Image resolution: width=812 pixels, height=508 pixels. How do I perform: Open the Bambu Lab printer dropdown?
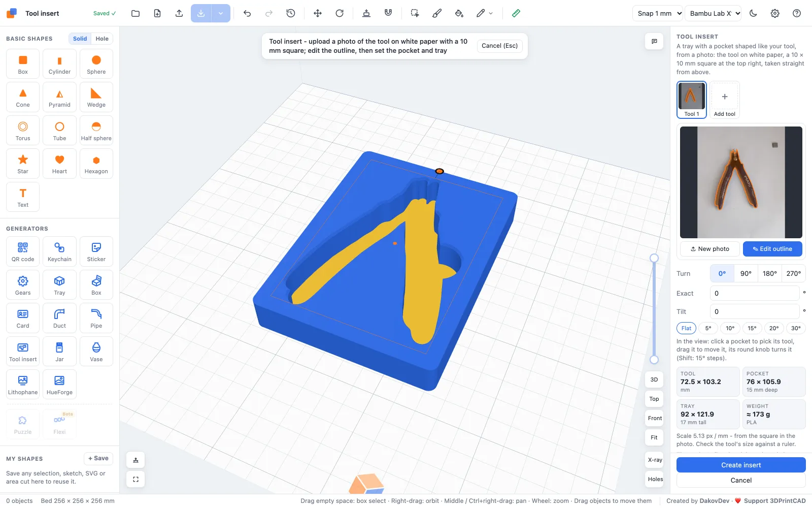(713, 13)
